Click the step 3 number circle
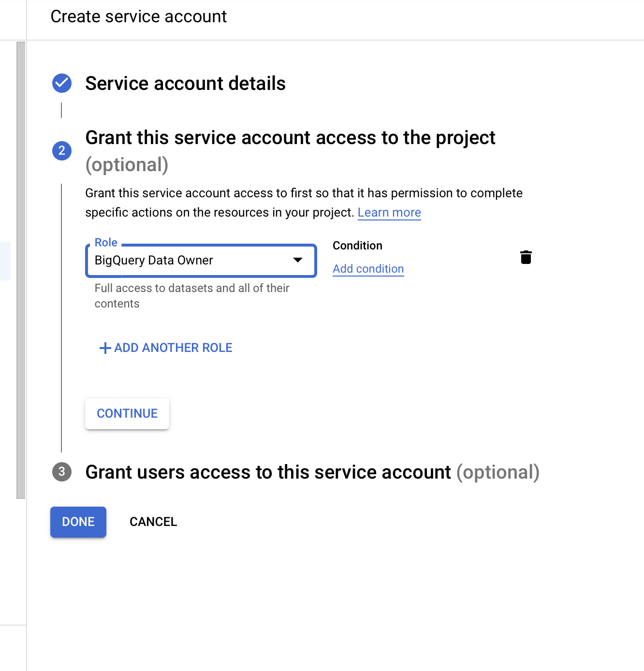The width and height of the screenshot is (644, 671). click(x=62, y=472)
